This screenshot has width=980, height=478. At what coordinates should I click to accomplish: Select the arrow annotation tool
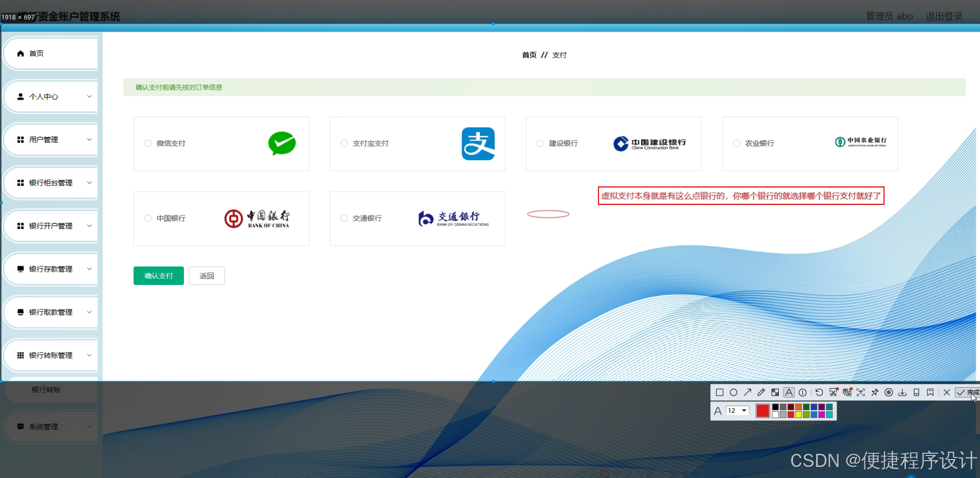click(x=747, y=392)
